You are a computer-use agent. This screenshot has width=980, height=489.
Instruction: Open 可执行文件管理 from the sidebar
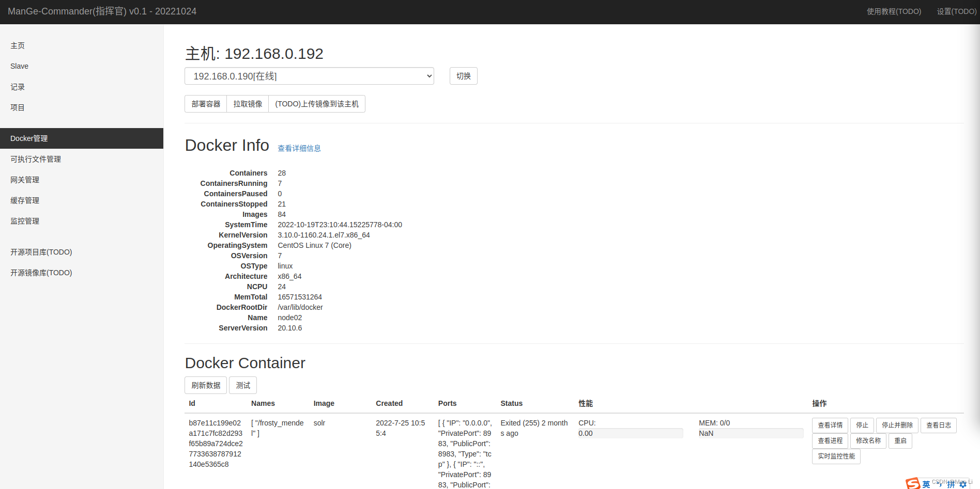[36, 159]
